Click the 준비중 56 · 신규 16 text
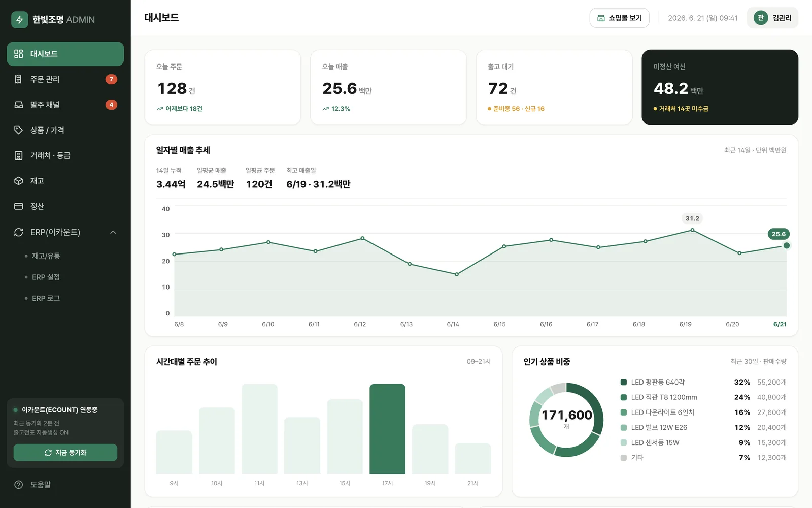The width and height of the screenshot is (812, 508). [x=519, y=109]
